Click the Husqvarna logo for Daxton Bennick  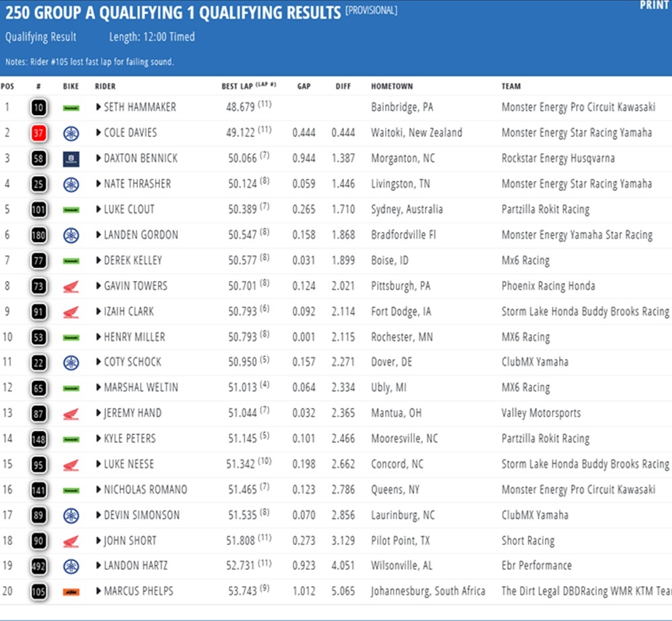[71, 159]
